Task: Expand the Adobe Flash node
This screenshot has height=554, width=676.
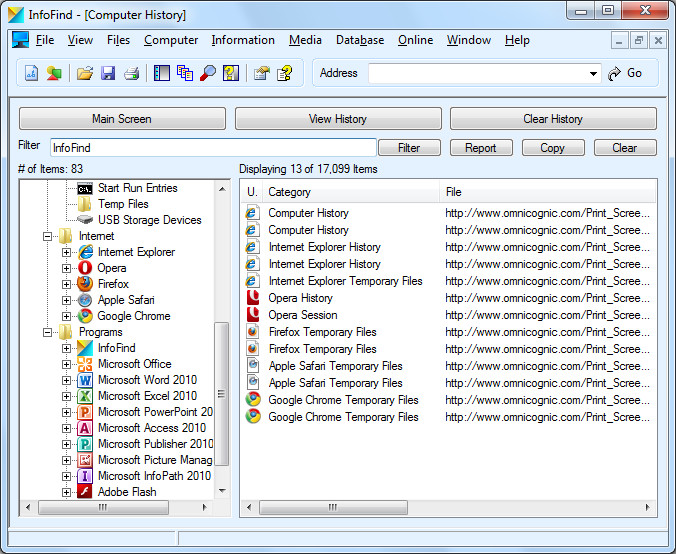Action: [66, 491]
